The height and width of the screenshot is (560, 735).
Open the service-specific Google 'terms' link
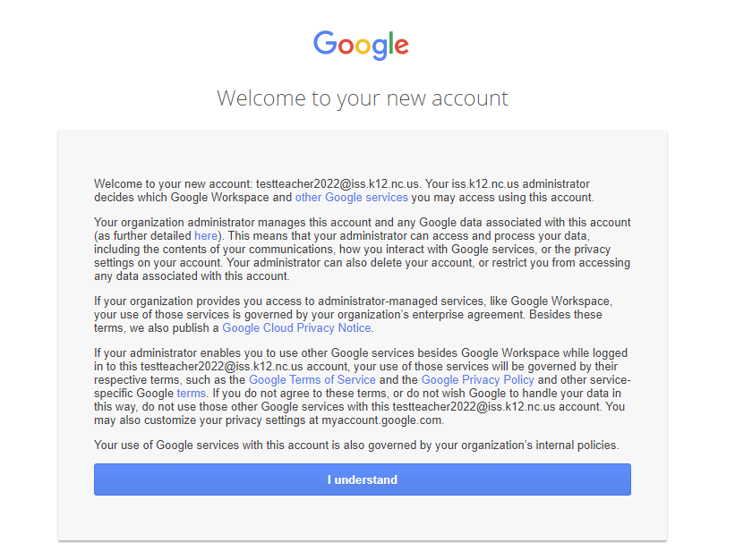point(192,394)
